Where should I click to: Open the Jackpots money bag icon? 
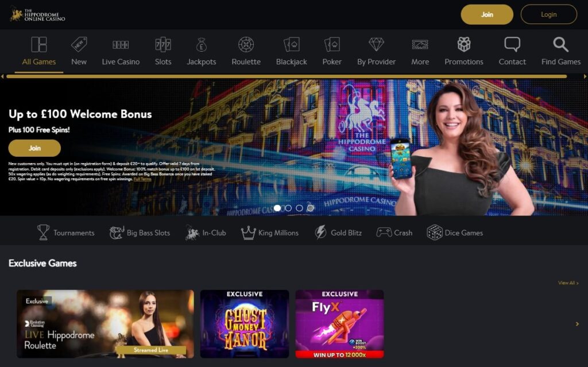point(202,44)
